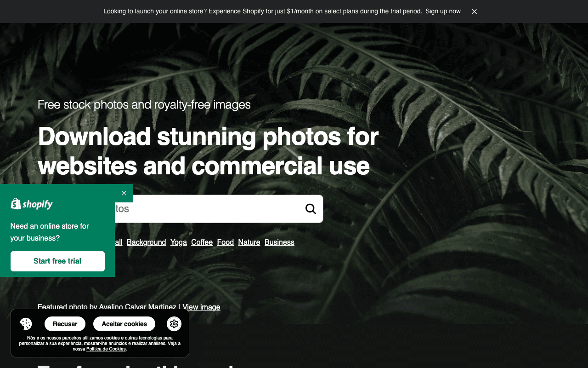Click the 'Download stunning photos' headline
Image resolution: width=588 pixels, height=368 pixels.
click(x=208, y=151)
